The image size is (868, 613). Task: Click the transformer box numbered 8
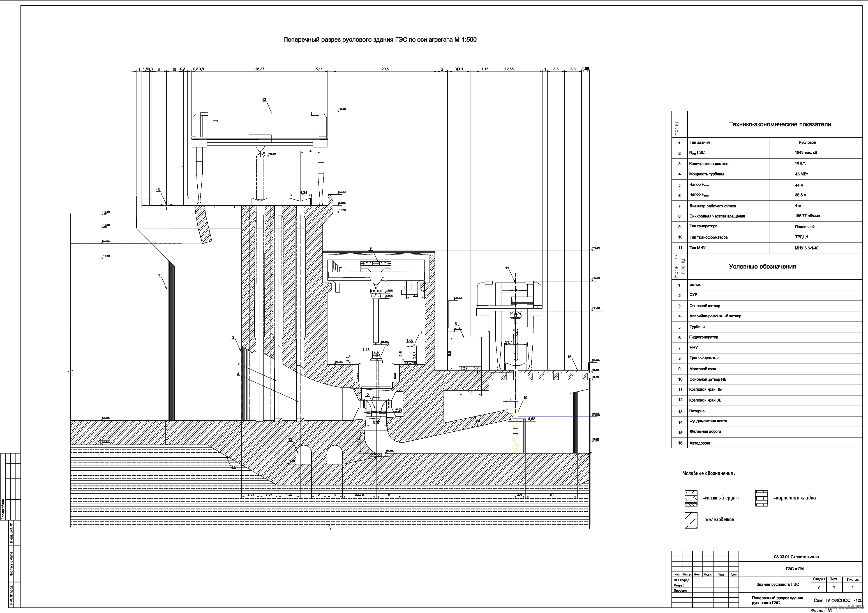470,351
